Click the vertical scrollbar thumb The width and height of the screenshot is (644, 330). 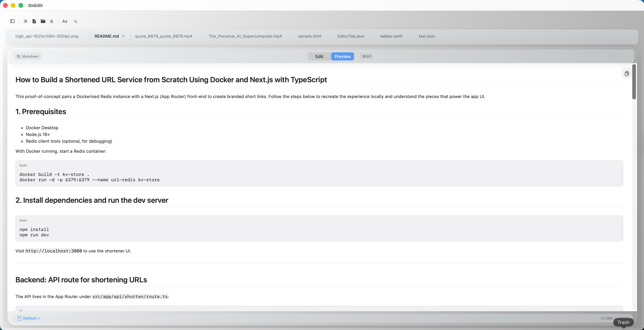tap(634, 82)
